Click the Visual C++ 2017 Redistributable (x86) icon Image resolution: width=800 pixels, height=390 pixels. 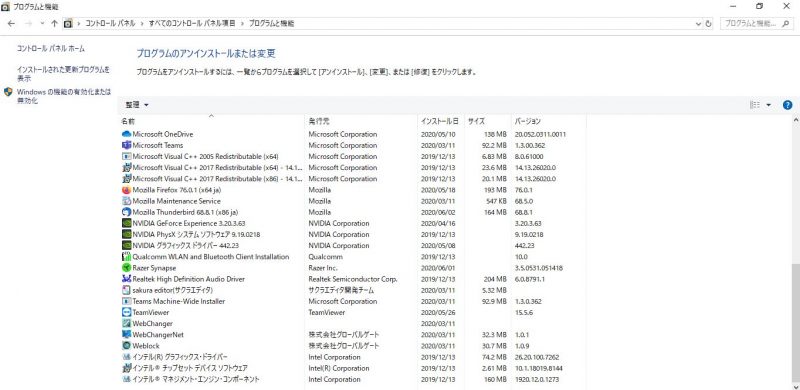(x=127, y=179)
